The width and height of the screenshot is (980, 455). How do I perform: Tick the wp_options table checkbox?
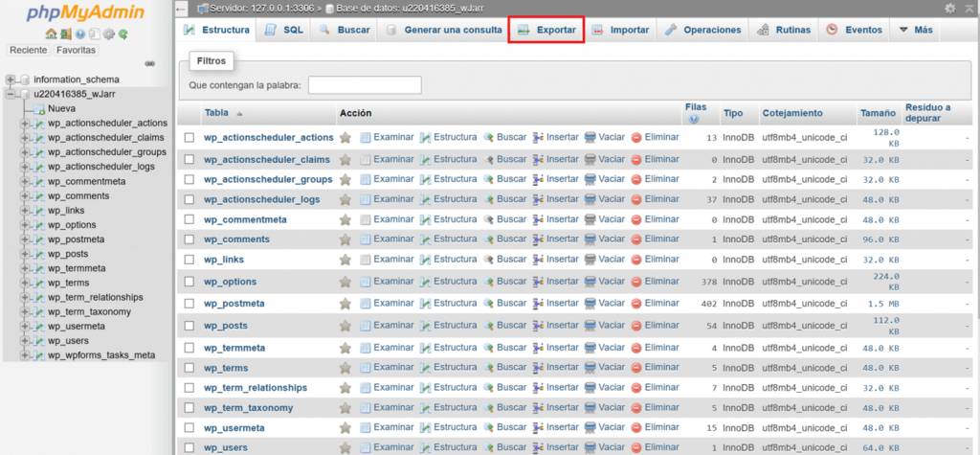click(x=189, y=282)
